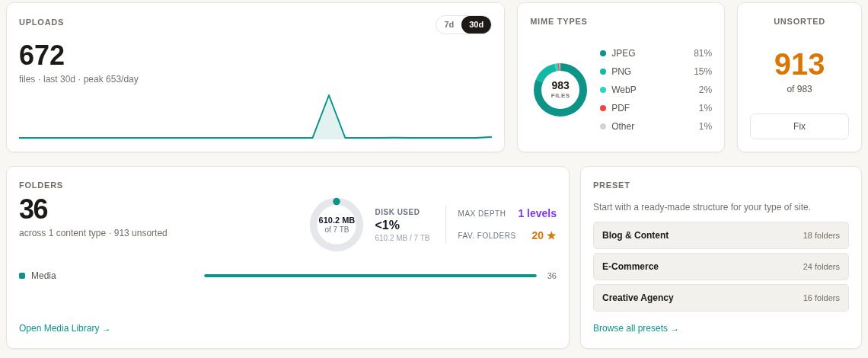Click 'across 1 content type · 913 unsorted'
This screenshot has width=868, height=358.
(93, 233)
